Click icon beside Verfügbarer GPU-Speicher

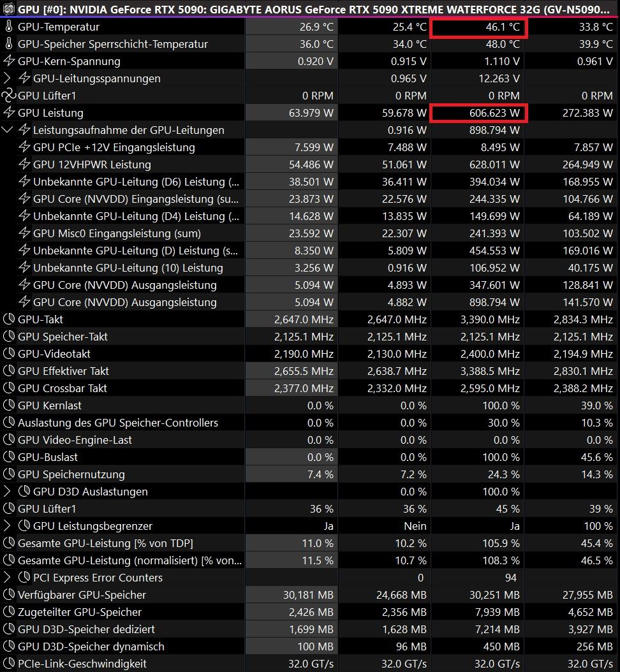pyautogui.click(x=8, y=594)
